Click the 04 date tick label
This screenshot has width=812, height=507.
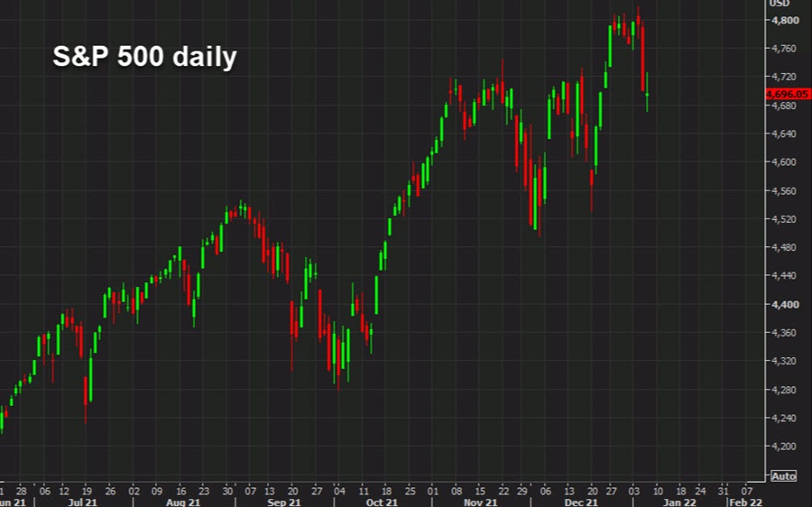click(x=339, y=491)
